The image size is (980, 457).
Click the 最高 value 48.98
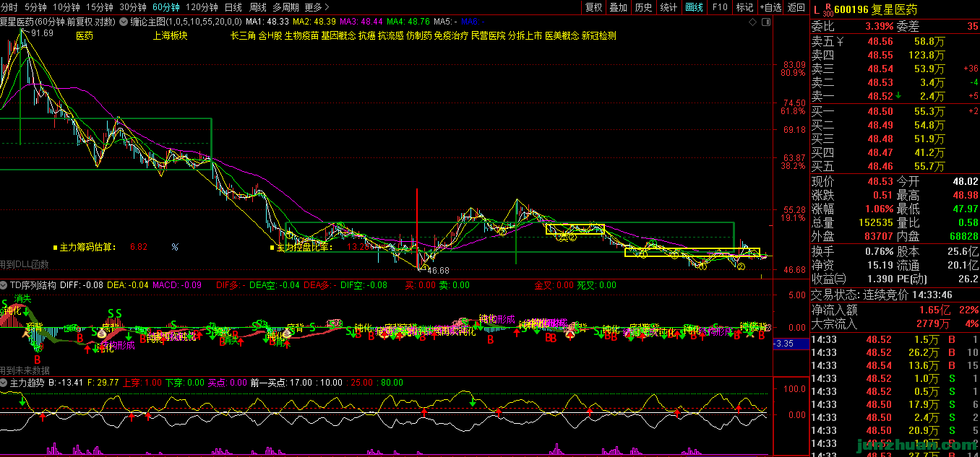(965, 196)
